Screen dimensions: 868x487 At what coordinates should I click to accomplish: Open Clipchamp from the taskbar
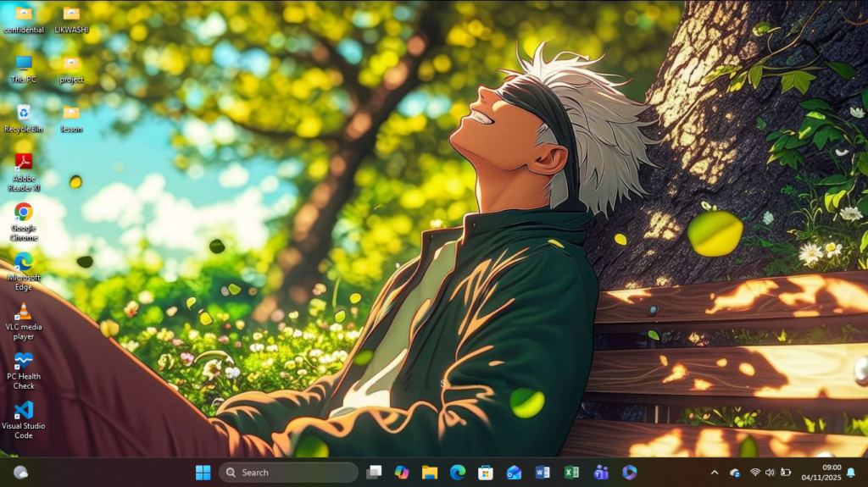[630, 472]
